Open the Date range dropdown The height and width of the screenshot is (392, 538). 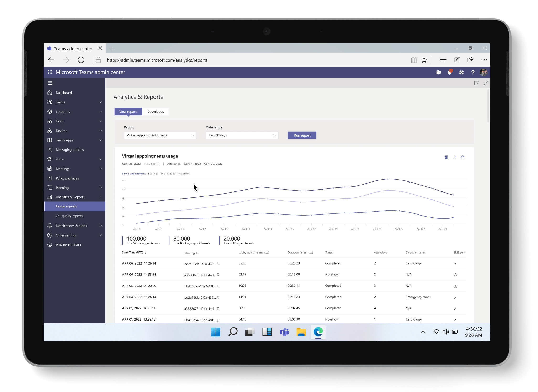[x=242, y=135]
